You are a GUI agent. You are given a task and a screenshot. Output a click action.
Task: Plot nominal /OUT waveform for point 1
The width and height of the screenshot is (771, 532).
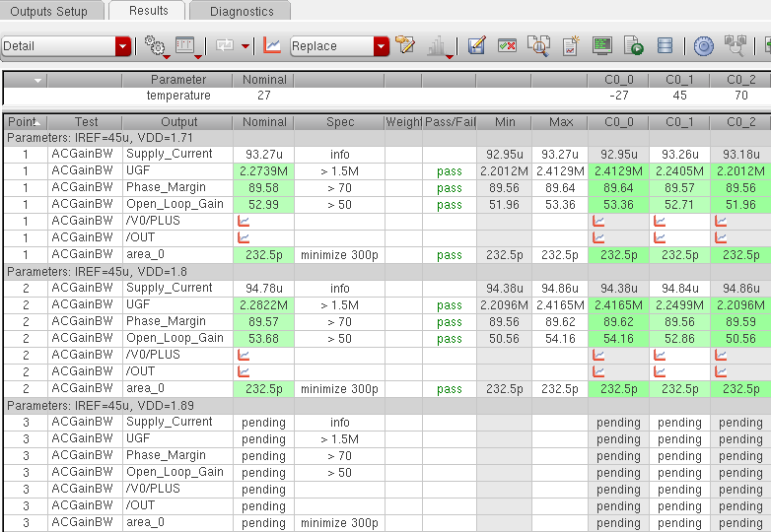(244, 238)
